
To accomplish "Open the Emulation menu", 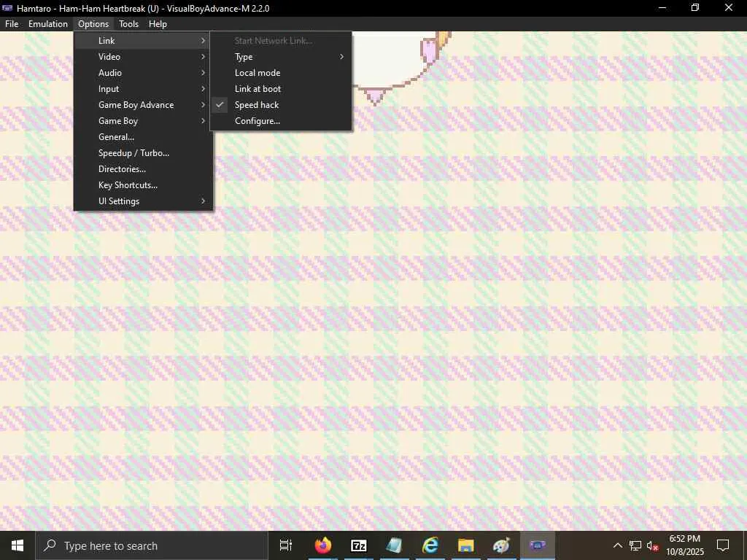I will click(x=47, y=24).
